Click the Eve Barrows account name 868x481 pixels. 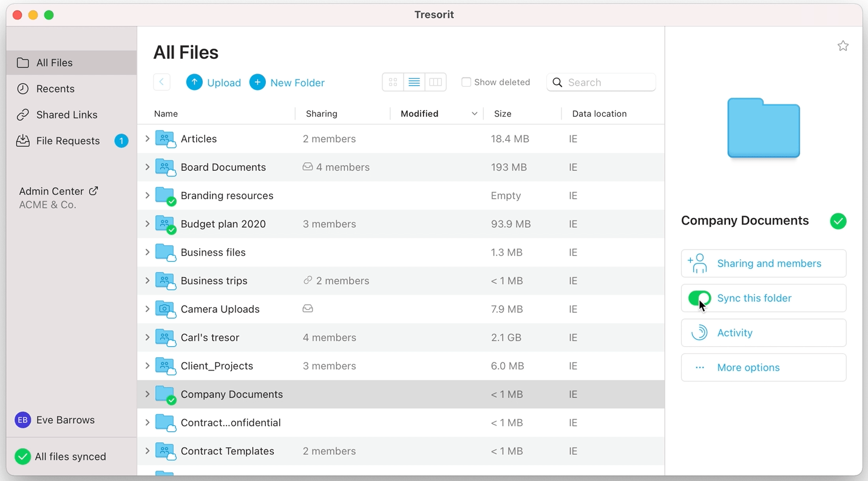click(66, 420)
